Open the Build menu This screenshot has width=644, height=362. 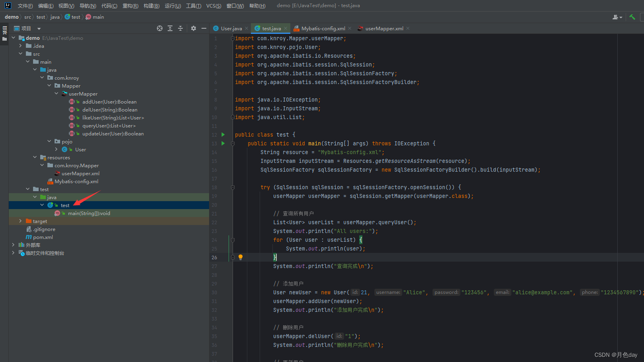[x=151, y=6]
